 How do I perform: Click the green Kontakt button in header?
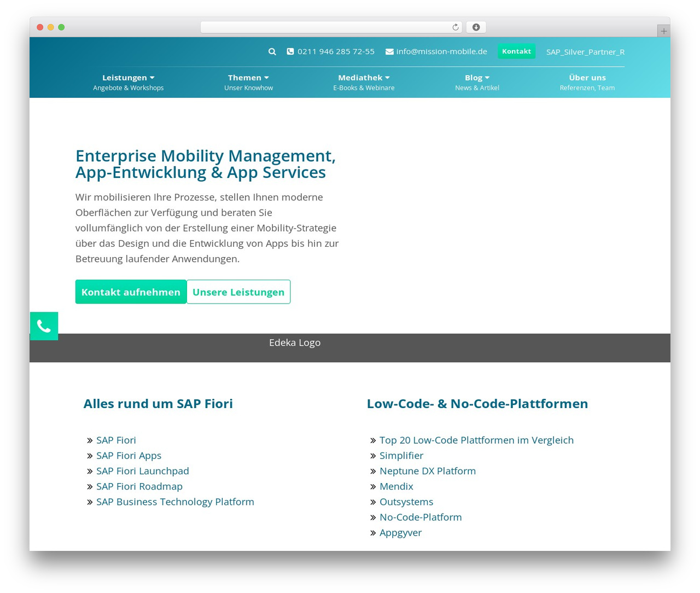(516, 51)
